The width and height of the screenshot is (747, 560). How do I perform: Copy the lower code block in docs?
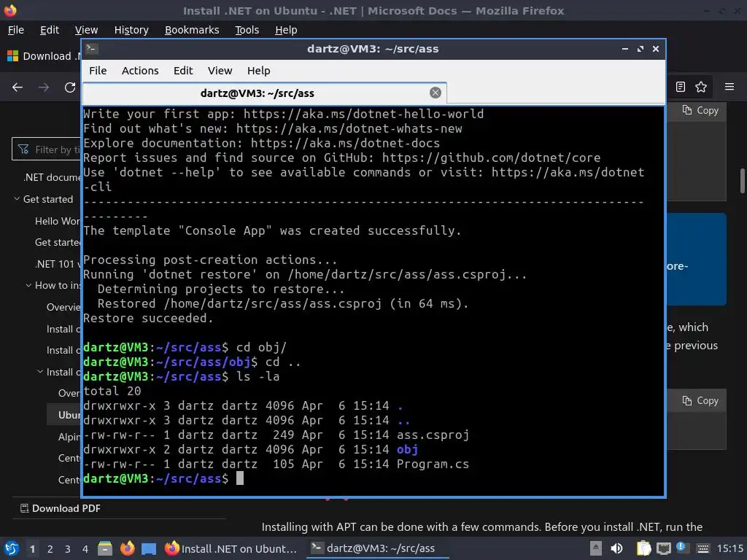pyautogui.click(x=700, y=401)
